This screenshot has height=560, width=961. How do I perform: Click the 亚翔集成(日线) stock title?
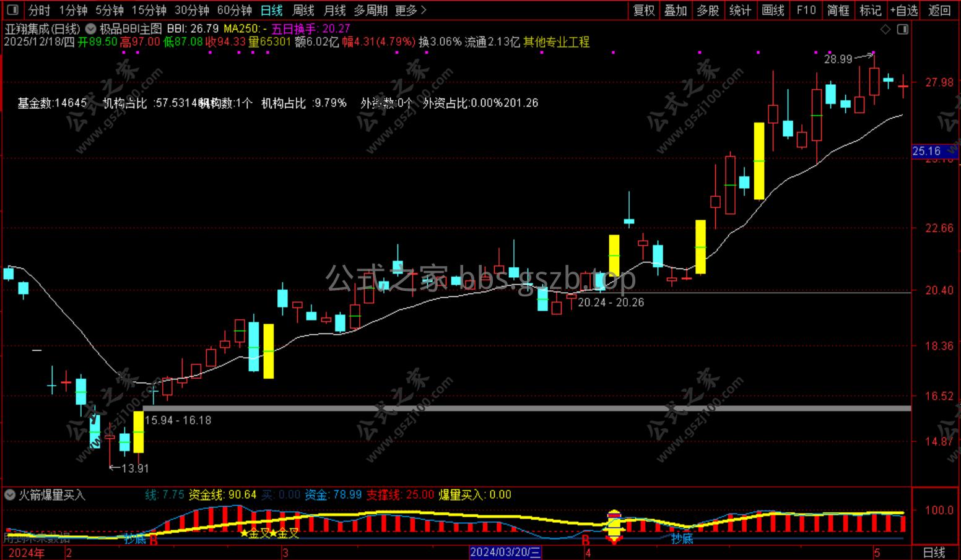point(43,29)
